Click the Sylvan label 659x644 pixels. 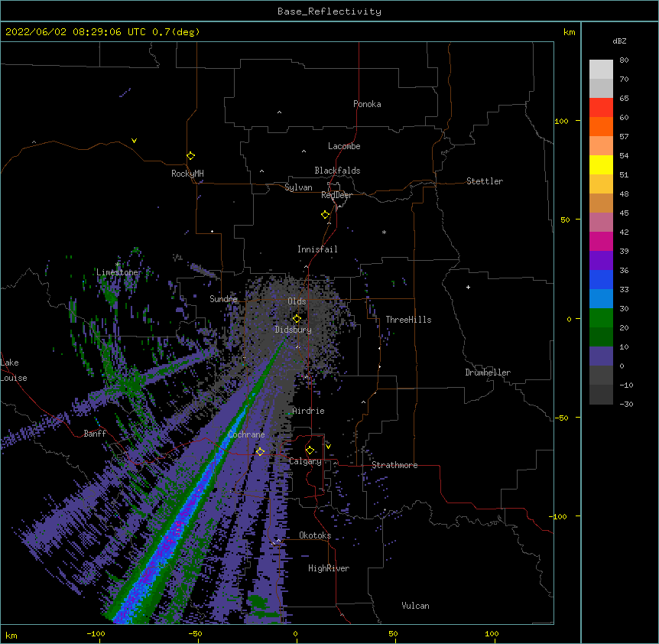[x=298, y=187]
